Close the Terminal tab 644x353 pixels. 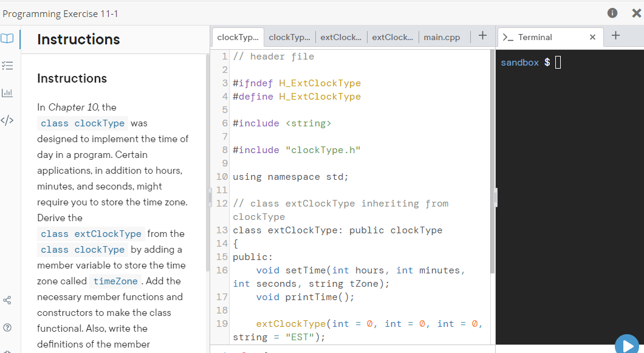(592, 38)
